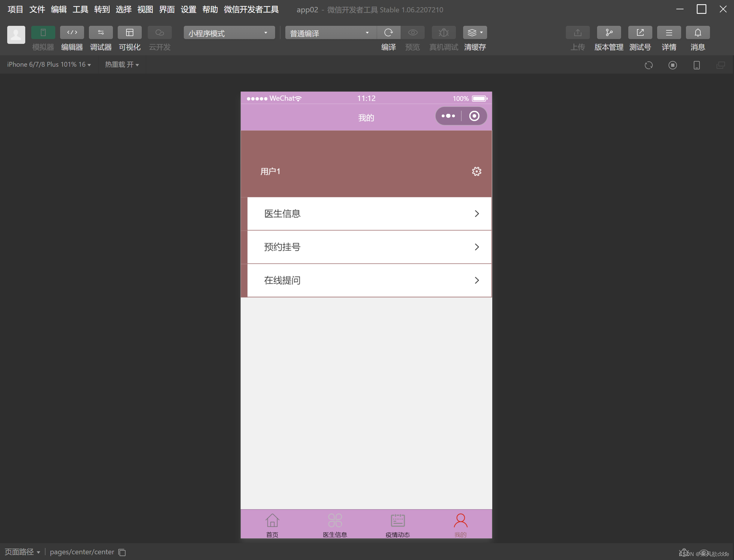The height and width of the screenshot is (560, 734).
Task: Open the 普通编译 compilation mode dropdown
Action: coord(330,33)
